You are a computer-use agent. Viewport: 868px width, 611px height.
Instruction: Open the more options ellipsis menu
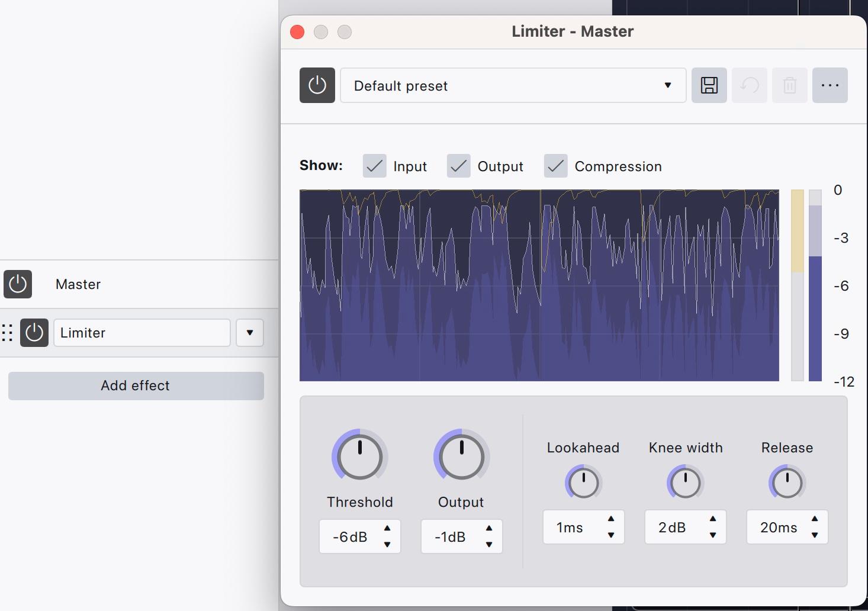point(830,85)
